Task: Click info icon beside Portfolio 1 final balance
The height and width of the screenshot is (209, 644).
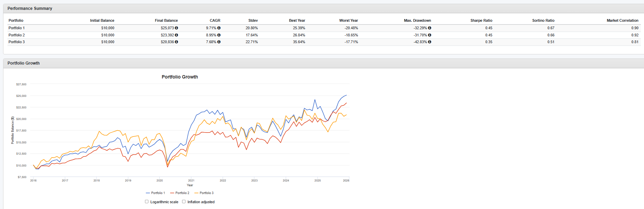Action: click(x=176, y=28)
